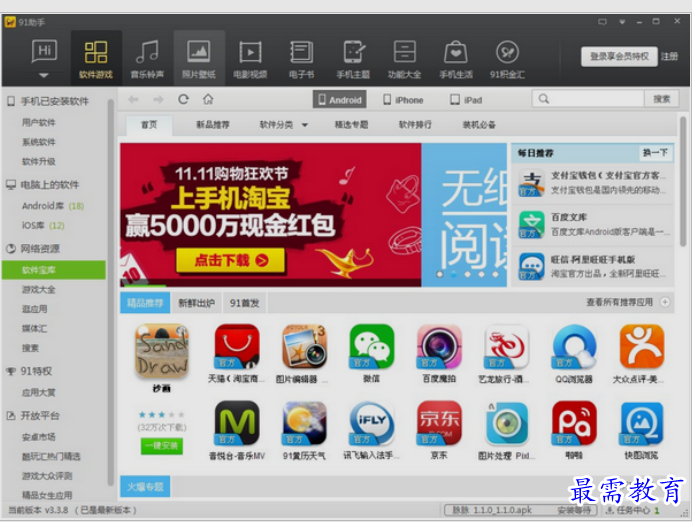Open the 电影视频 video section
Viewport: 692px width, 522px height.
[x=250, y=58]
